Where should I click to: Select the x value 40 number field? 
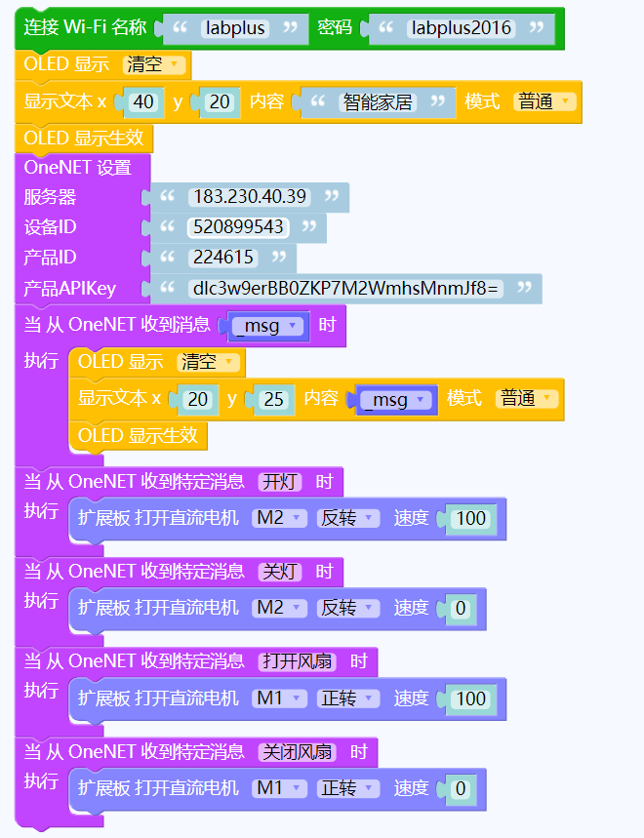[142, 102]
